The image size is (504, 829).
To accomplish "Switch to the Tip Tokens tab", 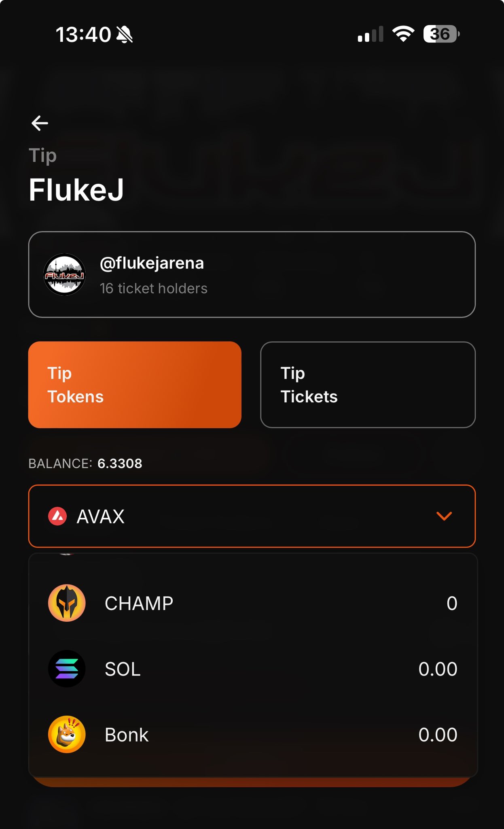I will pos(135,385).
